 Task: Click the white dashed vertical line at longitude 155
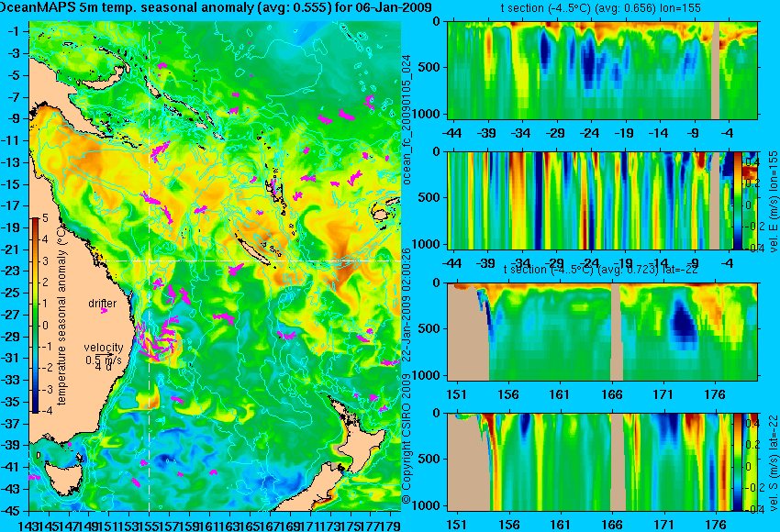[150, 266]
